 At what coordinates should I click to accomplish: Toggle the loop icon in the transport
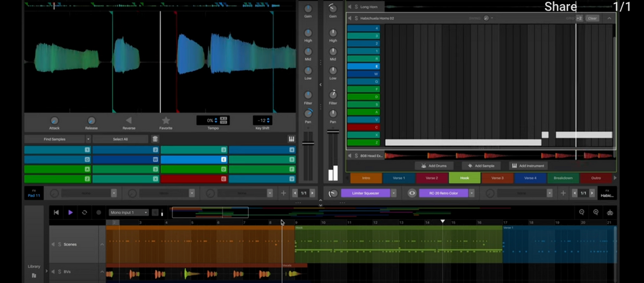[84, 213]
